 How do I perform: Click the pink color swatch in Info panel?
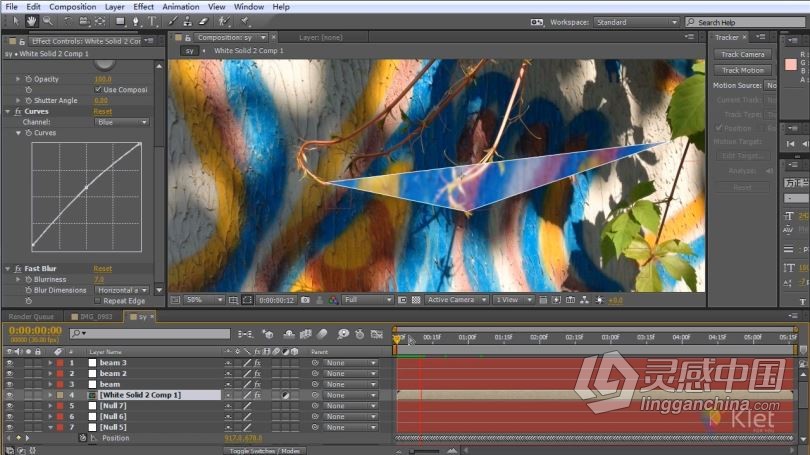click(790, 65)
